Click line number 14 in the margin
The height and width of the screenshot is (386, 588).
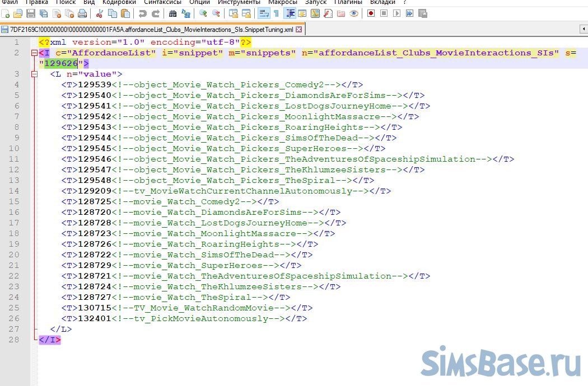[x=16, y=191]
